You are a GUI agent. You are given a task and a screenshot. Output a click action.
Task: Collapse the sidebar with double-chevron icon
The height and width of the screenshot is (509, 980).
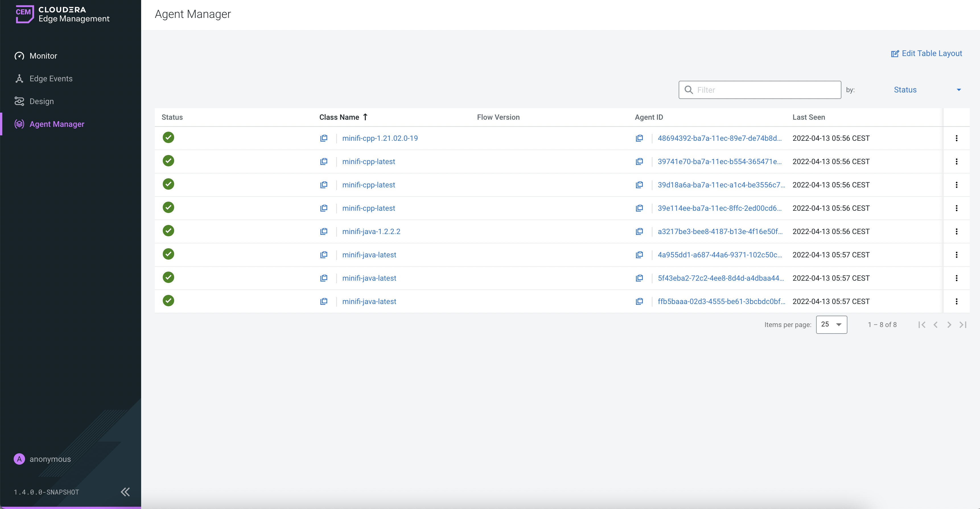(x=125, y=492)
